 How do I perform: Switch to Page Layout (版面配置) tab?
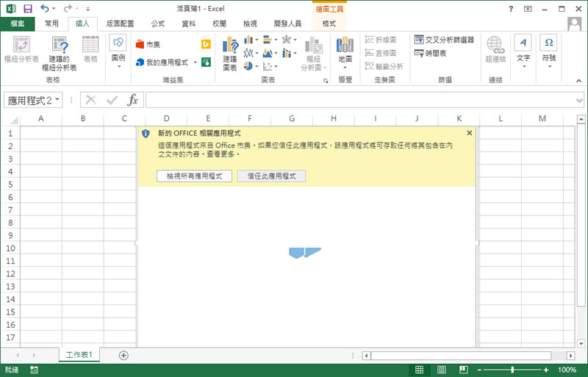click(x=120, y=24)
